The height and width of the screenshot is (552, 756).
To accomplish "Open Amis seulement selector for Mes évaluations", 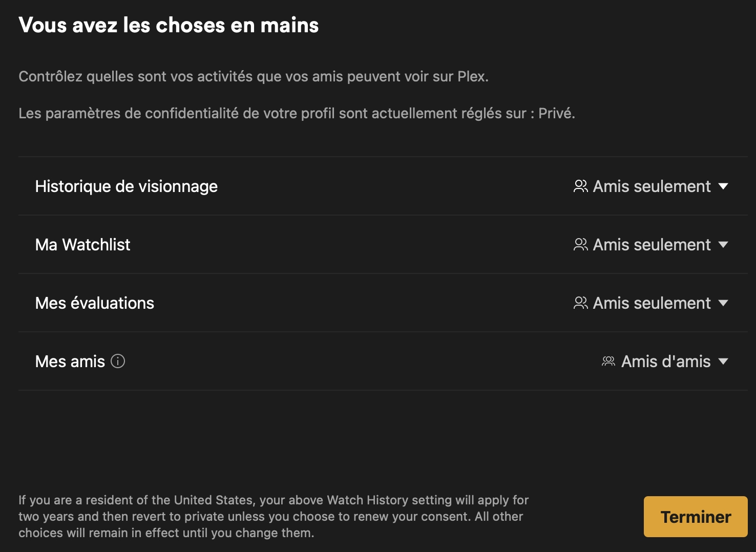I will pos(652,303).
